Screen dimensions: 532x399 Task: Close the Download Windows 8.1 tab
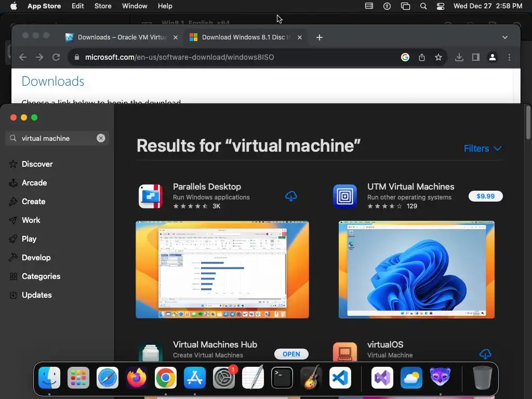[x=300, y=37]
